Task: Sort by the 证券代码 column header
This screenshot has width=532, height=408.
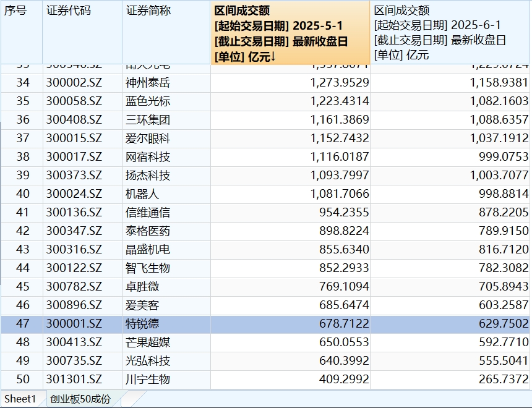Action: [x=82, y=32]
